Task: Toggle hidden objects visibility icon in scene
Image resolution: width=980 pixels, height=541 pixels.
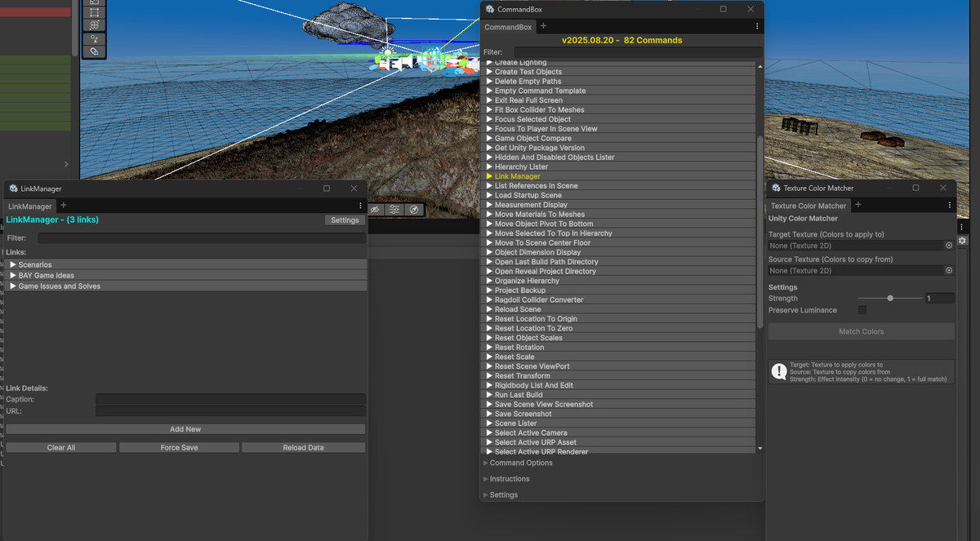Action: [x=375, y=210]
